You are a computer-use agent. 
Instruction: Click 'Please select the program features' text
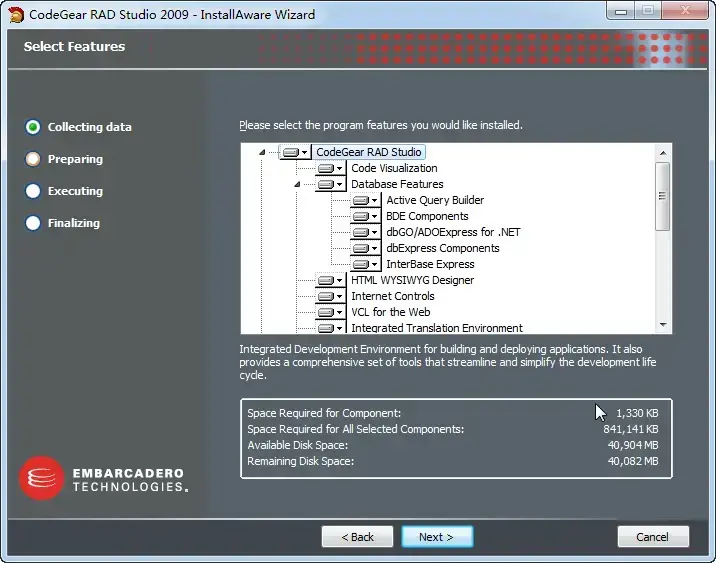[381, 125]
